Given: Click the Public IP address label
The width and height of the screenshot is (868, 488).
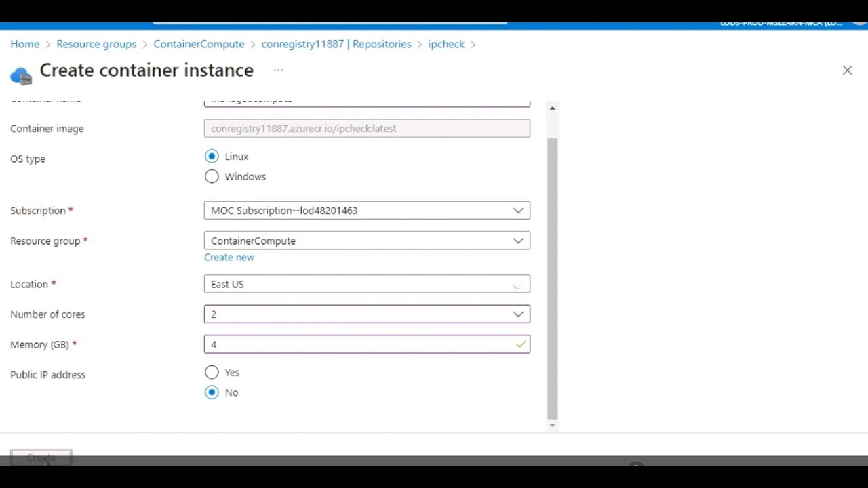Looking at the screenshot, I should 47,375.
